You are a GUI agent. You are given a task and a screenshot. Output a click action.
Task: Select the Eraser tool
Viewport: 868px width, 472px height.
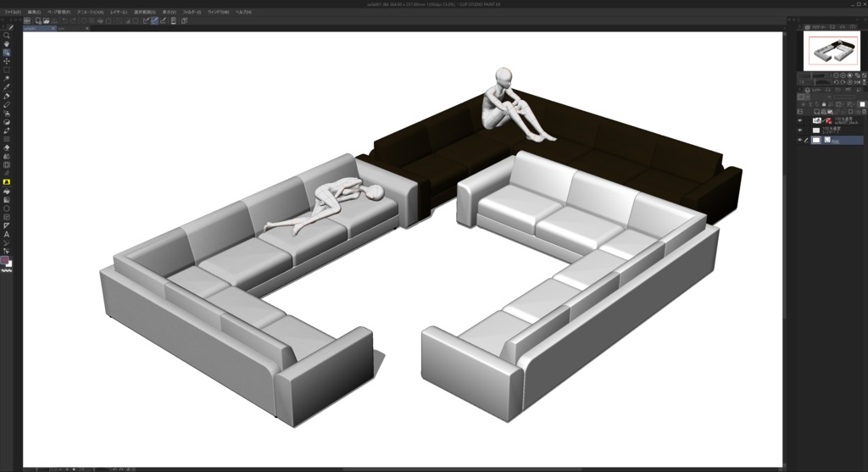point(7,147)
